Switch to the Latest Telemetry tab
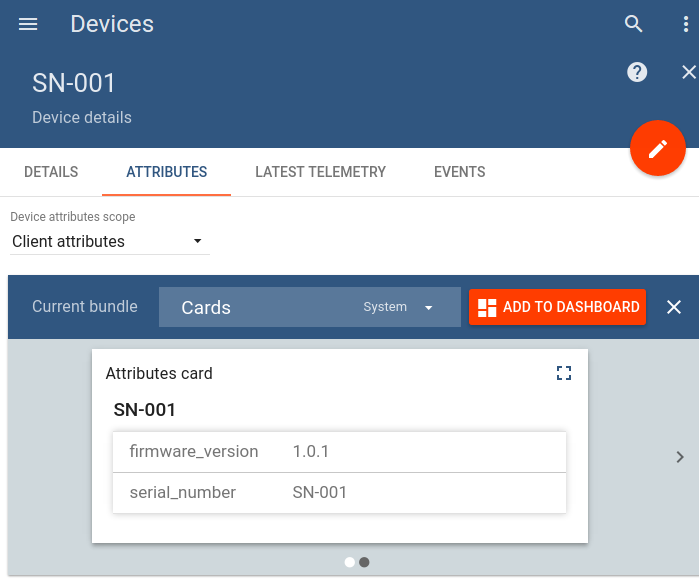Screen dimensions: 699x583 [320, 172]
